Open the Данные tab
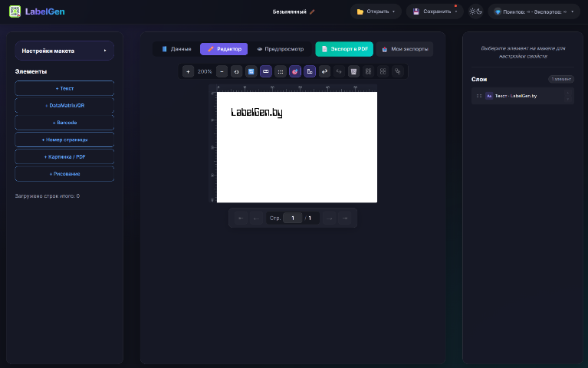 [x=176, y=49]
